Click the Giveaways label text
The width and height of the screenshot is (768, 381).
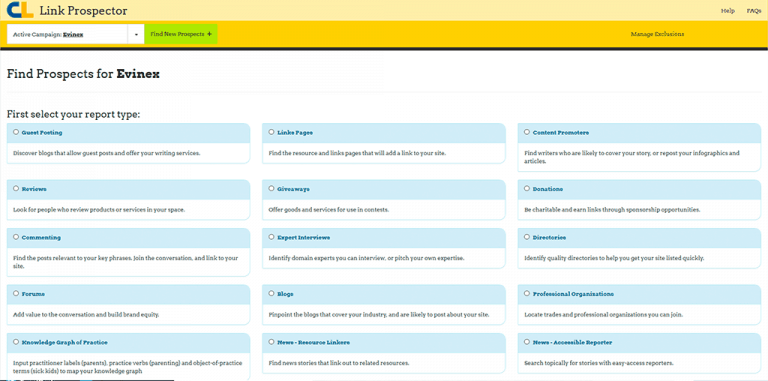(x=293, y=189)
